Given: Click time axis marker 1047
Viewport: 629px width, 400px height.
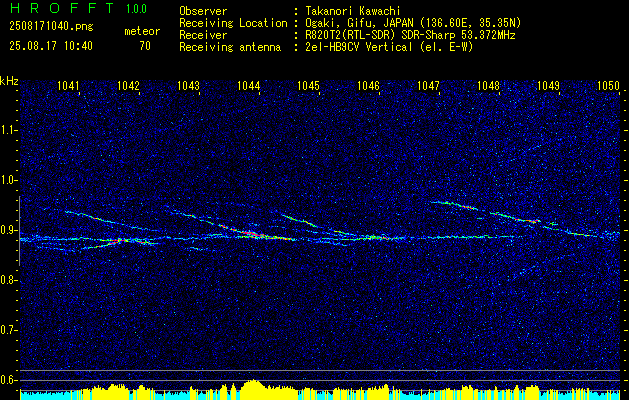Looking at the screenshot, I should pyautogui.click(x=428, y=85).
